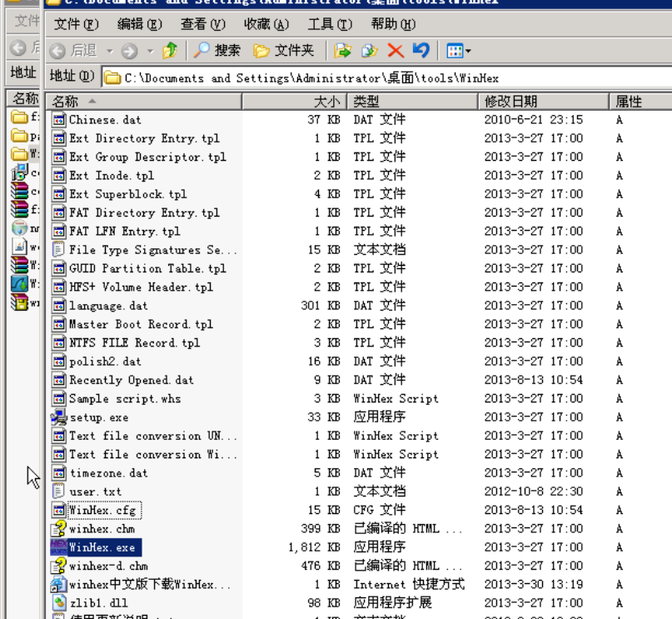Select the winhex-d.chm help icon

(59, 566)
